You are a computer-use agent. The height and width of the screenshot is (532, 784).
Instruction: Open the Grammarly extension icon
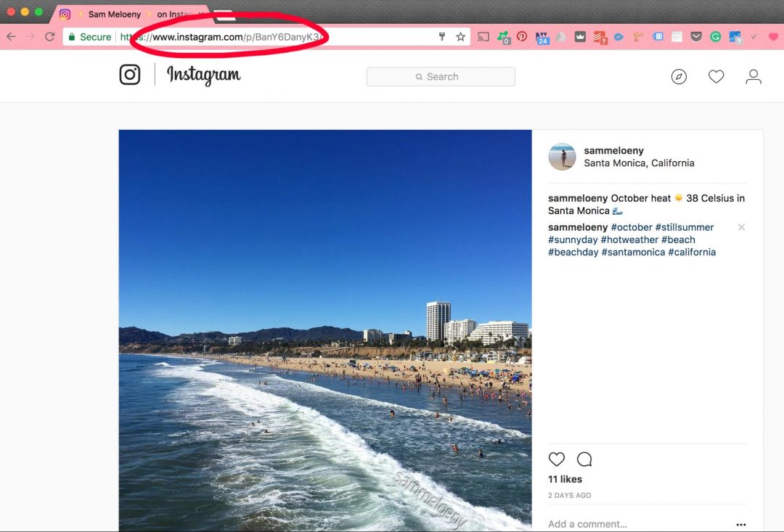click(715, 36)
